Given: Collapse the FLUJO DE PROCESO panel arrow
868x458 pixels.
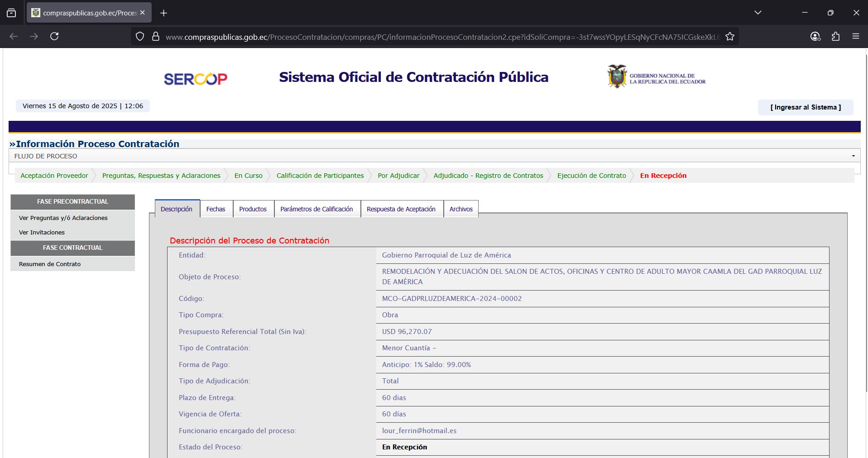Looking at the screenshot, I should point(853,156).
